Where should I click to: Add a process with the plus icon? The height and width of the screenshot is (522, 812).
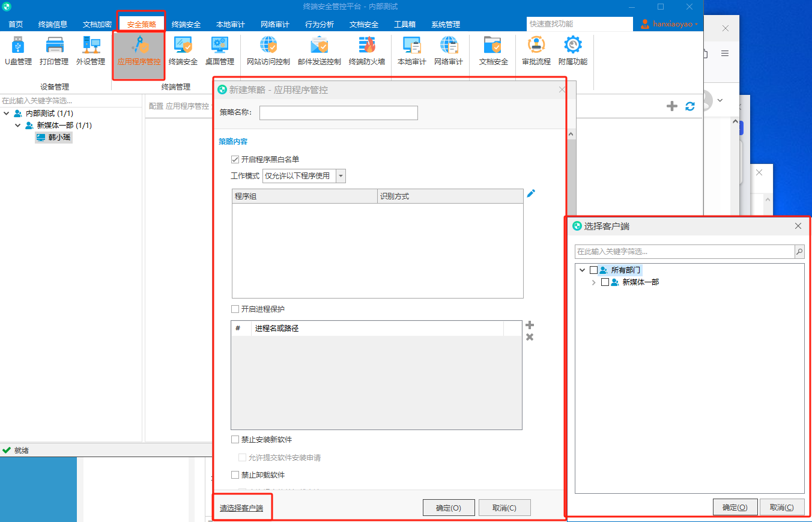pos(530,325)
